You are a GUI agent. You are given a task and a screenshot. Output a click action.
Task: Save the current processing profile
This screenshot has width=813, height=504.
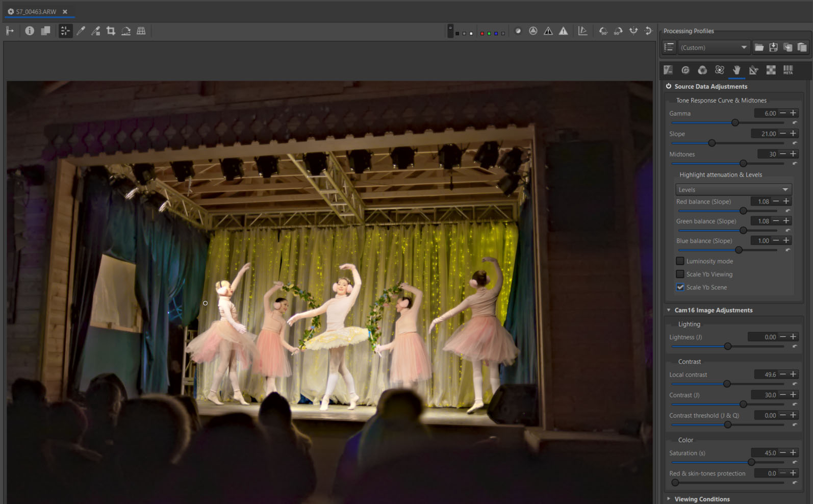point(773,47)
